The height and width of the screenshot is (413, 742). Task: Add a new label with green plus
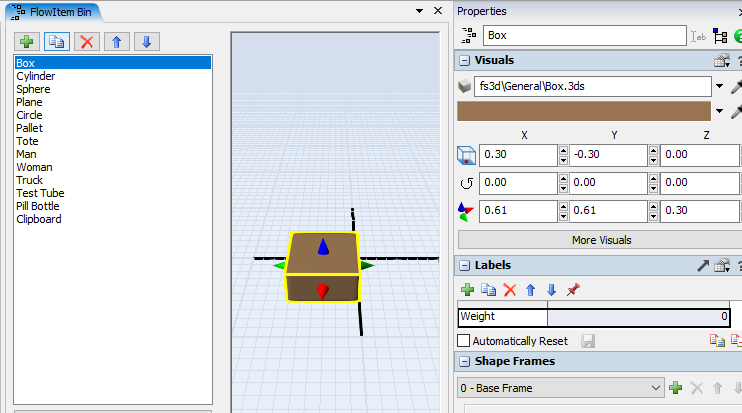coord(467,290)
